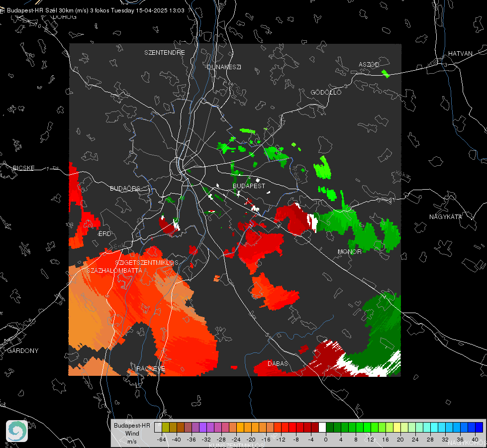The width and height of the screenshot is (487, 448).
Task: Click the 16 value on legend scale
Action: click(386, 440)
